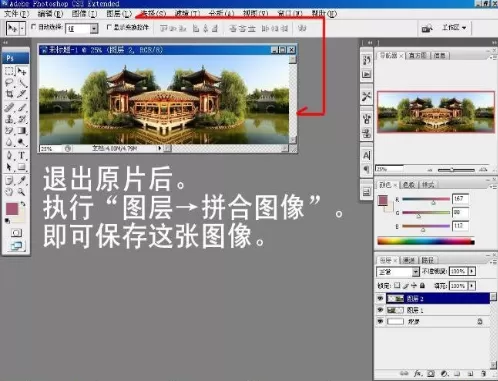Open the layer blend mode dropdown
This screenshot has width=498, height=381.
397,272
